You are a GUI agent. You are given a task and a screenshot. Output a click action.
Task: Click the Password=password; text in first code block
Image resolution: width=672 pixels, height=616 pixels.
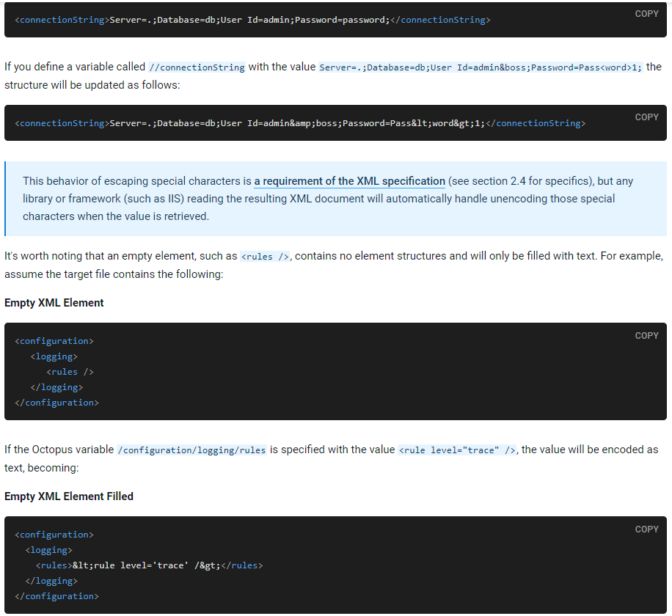click(341, 20)
